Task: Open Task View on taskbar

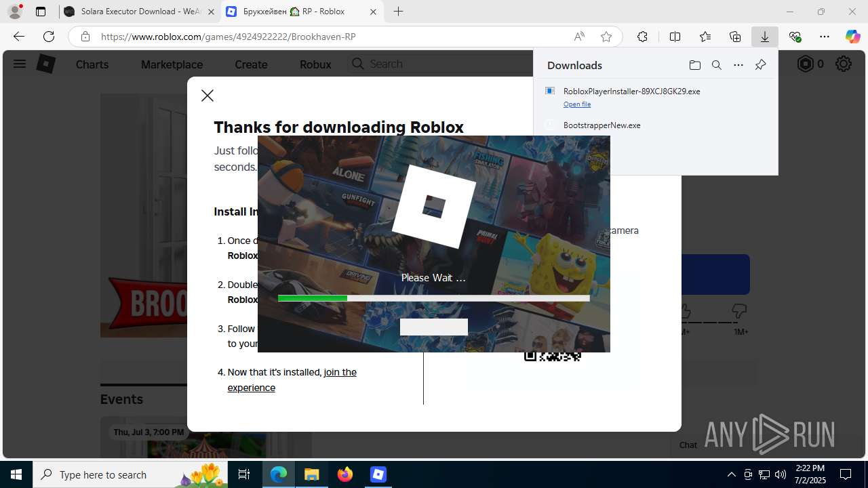Action: pyautogui.click(x=244, y=474)
